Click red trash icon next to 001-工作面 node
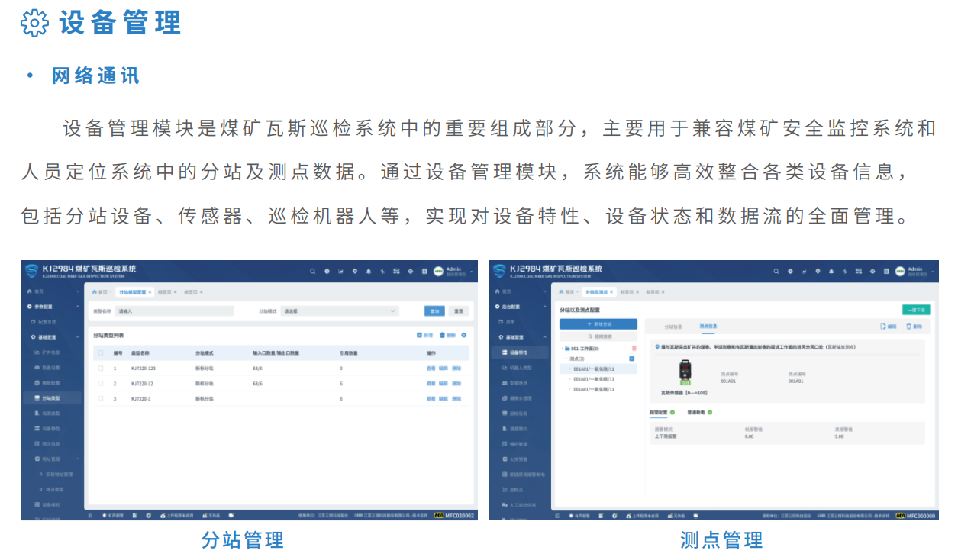Image resolution: width=958 pixels, height=560 pixels. point(633,349)
